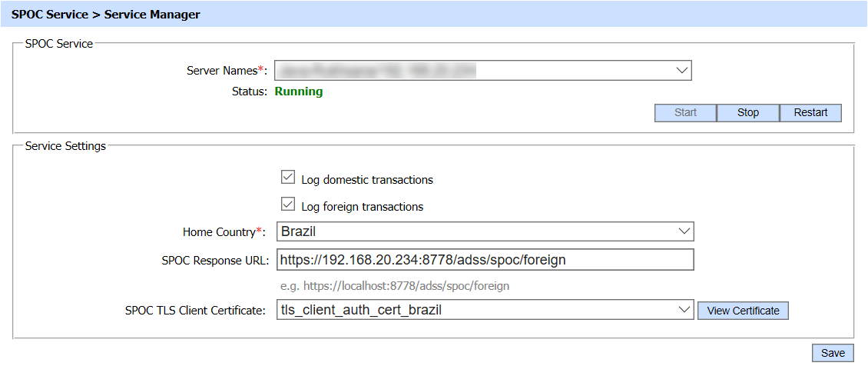
Task: View the selected TLS client certificate
Action: pyautogui.click(x=743, y=311)
